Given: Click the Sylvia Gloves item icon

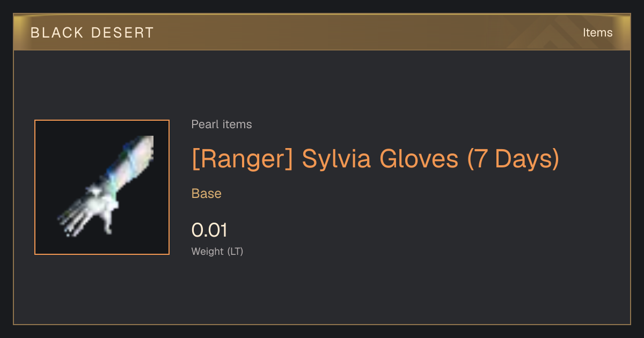Looking at the screenshot, I should click(102, 187).
